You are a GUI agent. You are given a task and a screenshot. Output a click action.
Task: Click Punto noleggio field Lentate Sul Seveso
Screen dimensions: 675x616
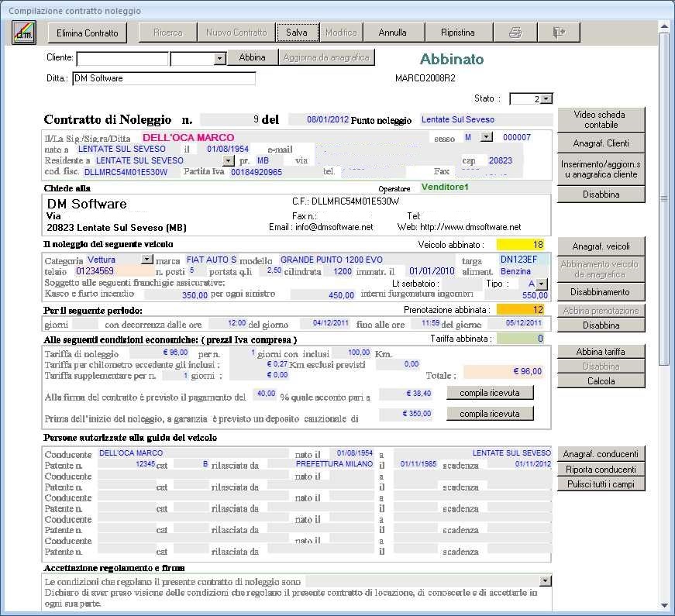pyautogui.click(x=486, y=119)
